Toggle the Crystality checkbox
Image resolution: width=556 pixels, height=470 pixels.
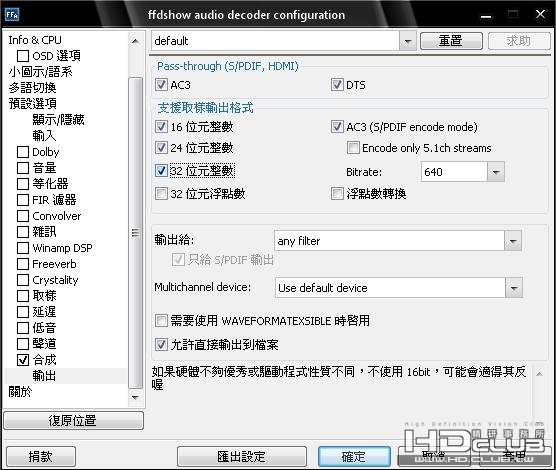click(x=23, y=280)
